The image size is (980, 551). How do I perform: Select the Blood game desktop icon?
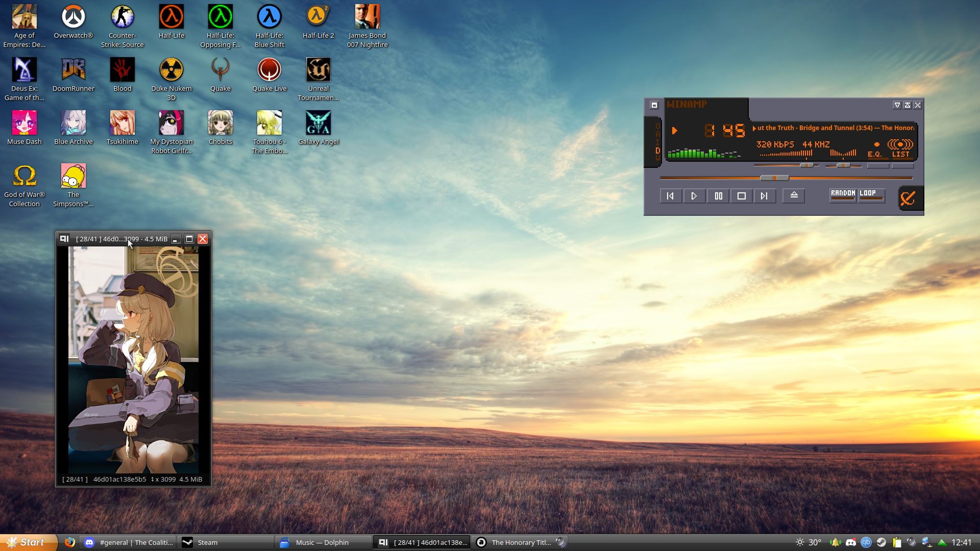pos(122,75)
